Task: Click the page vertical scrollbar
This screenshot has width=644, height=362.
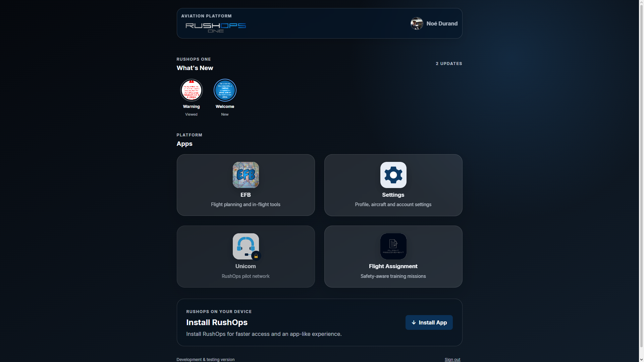Action: [641, 178]
